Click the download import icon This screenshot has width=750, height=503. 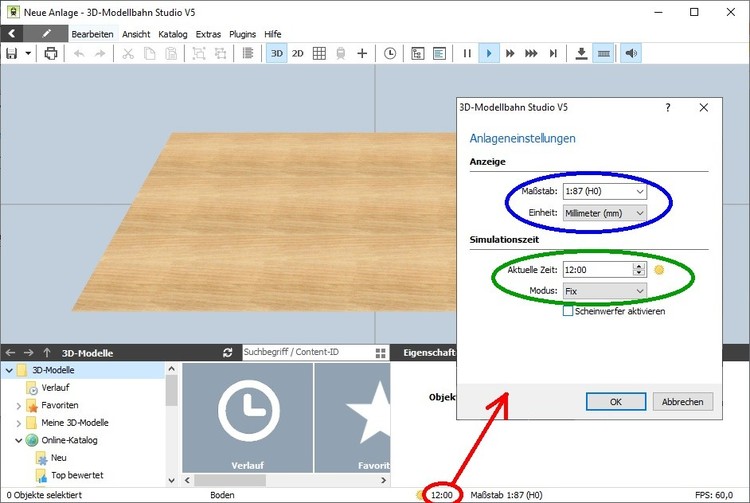[x=581, y=54]
